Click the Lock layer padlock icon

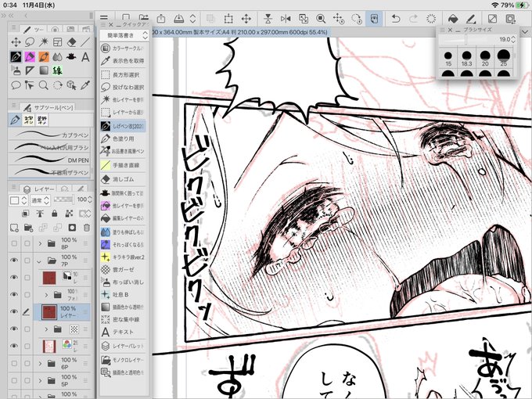[x=54, y=213]
